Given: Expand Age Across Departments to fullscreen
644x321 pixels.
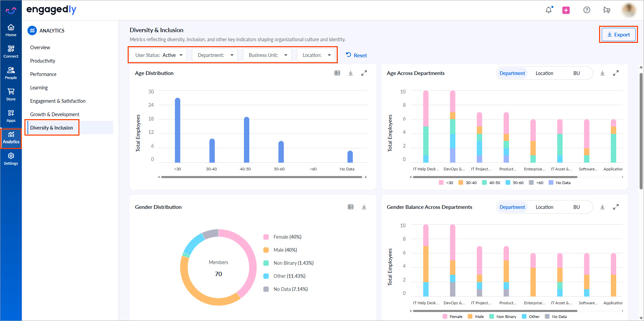Looking at the screenshot, I should pyautogui.click(x=616, y=73).
